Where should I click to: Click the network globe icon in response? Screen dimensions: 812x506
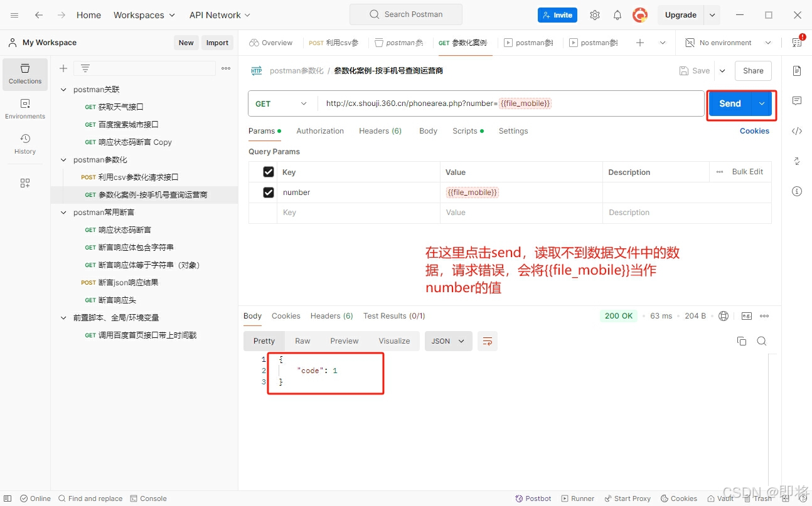(724, 316)
